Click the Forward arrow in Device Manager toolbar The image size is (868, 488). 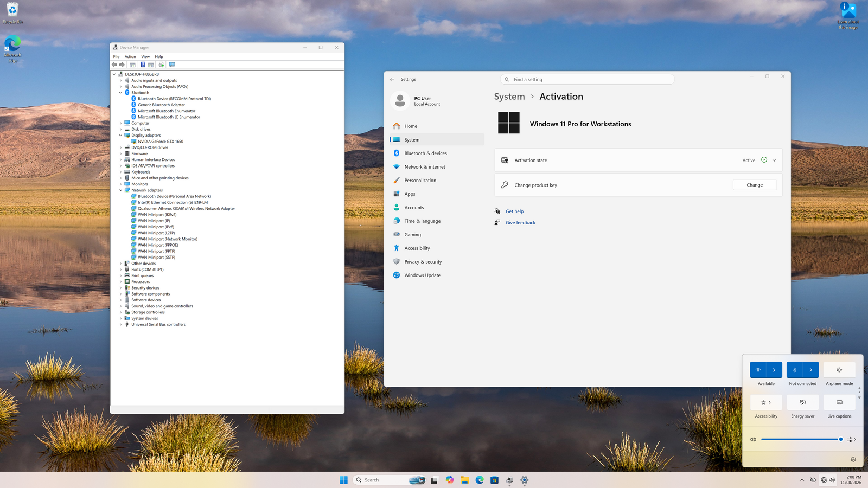point(122,65)
